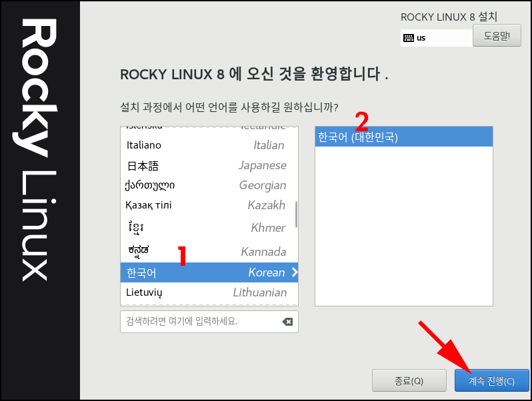Viewport: 532px width, 401px height.
Task: Open the 도움말! help button
Action: [497, 35]
